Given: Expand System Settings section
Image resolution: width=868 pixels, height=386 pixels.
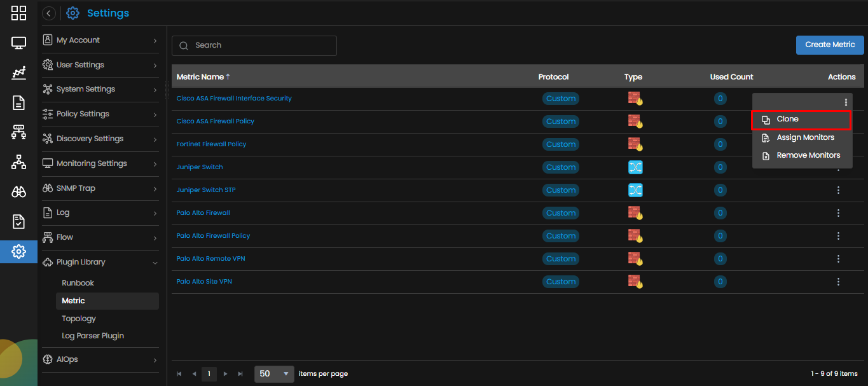Looking at the screenshot, I should coord(100,89).
